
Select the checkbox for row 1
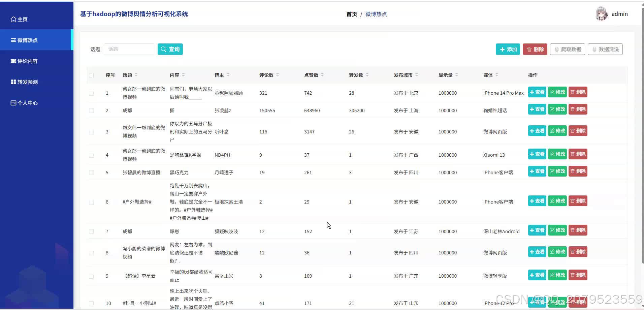[x=91, y=93]
